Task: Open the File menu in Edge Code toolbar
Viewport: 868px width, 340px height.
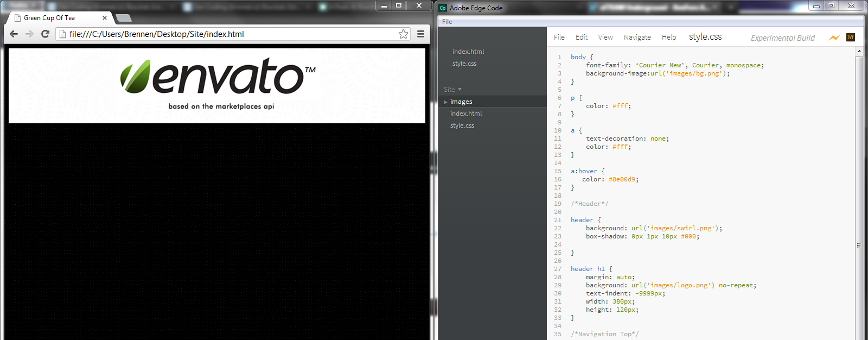Action: coord(559,37)
